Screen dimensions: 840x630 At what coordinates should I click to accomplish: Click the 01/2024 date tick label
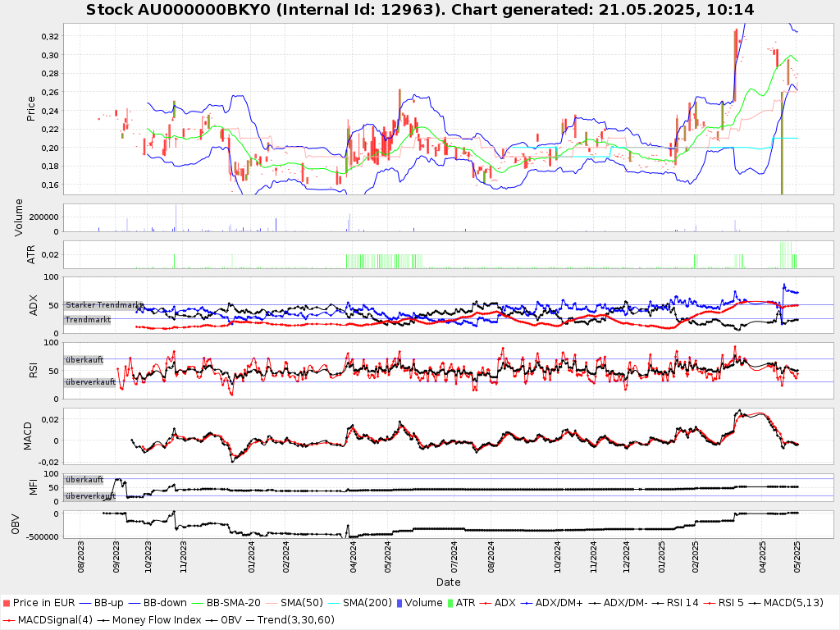tap(251, 557)
